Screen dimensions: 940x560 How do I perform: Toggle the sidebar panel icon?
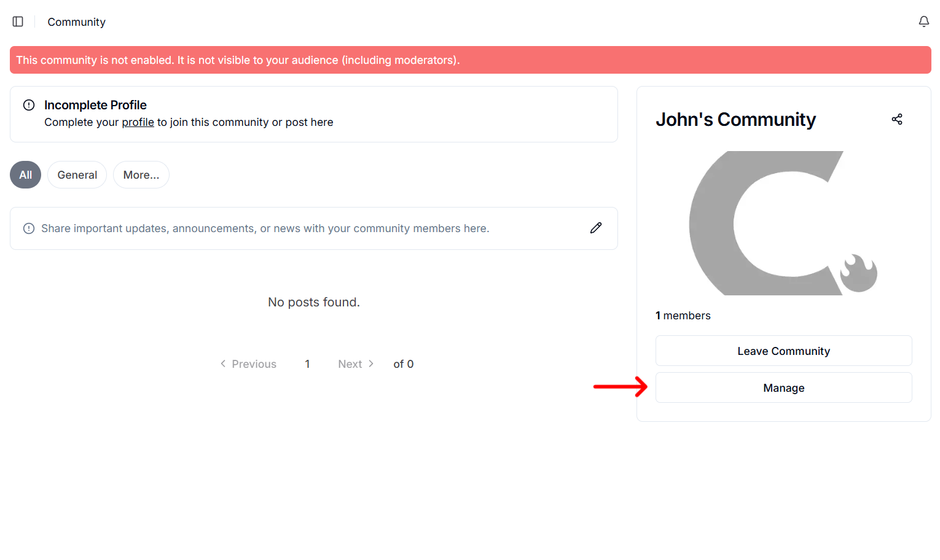(x=17, y=21)
